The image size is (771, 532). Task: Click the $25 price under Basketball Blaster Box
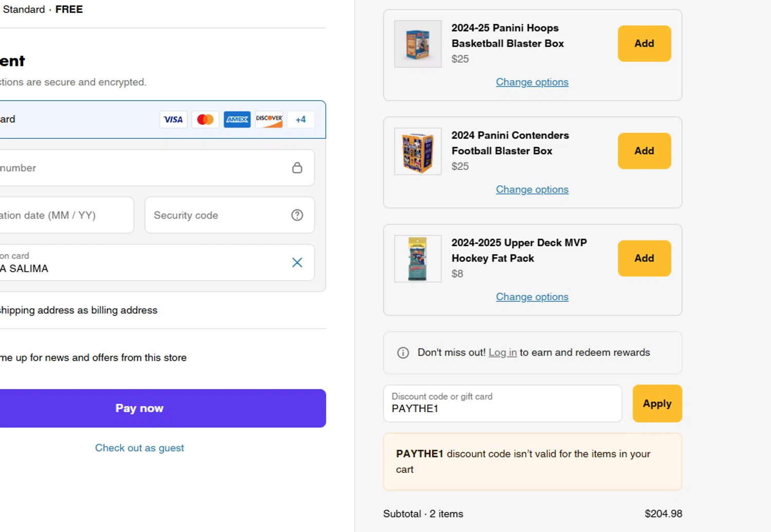tap(460, 59)
